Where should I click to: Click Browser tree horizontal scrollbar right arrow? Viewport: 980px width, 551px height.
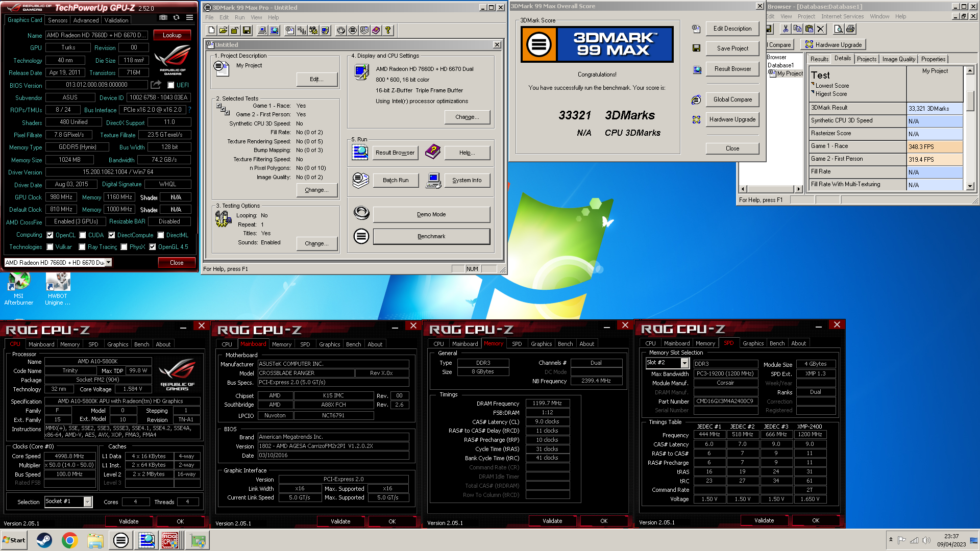(799, 189)
